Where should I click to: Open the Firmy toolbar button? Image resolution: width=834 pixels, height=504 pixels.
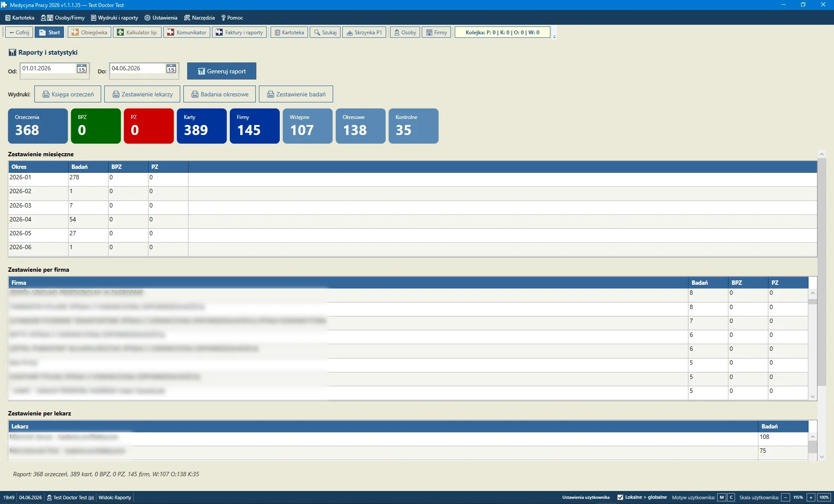point(437,33)
